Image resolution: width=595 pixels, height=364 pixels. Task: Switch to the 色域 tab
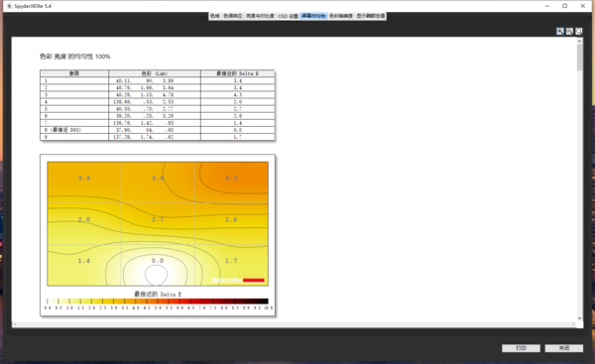215,16
